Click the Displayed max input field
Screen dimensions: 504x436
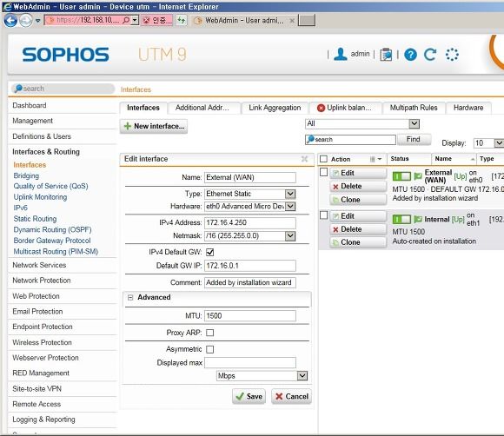pyautogui.click(x=250, y=363)
